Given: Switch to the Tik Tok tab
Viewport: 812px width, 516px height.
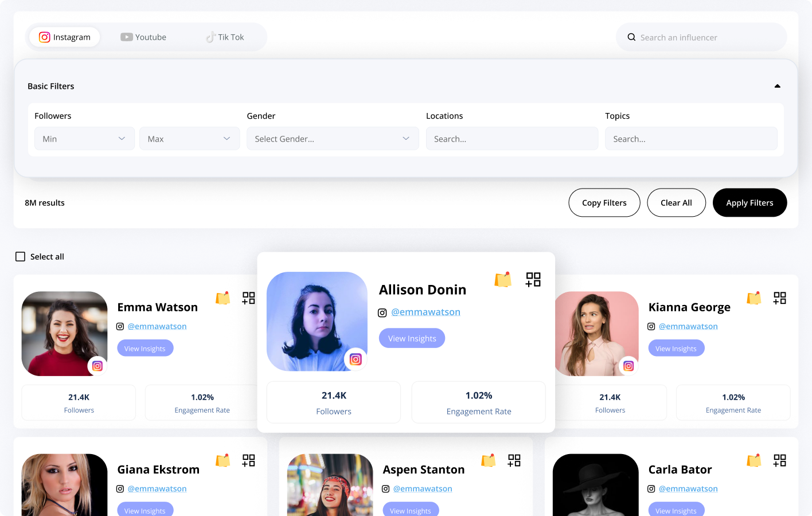Looking at the screenshot, I should (225, 37).
